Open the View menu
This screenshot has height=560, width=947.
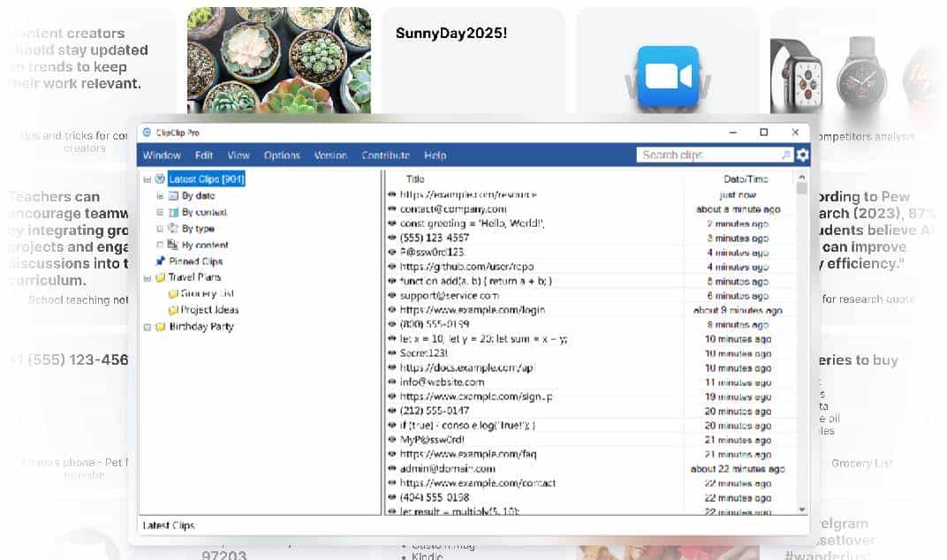[x=239, y=155]
